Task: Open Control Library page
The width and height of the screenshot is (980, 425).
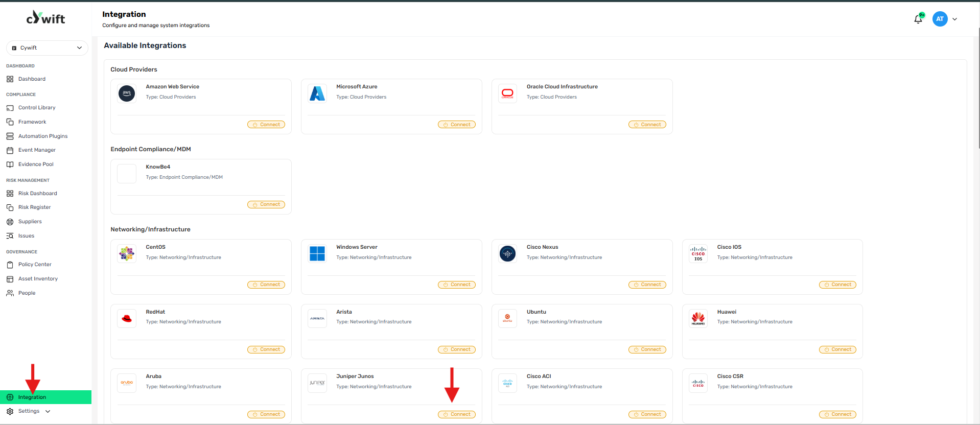Action: tap(37, 108)
